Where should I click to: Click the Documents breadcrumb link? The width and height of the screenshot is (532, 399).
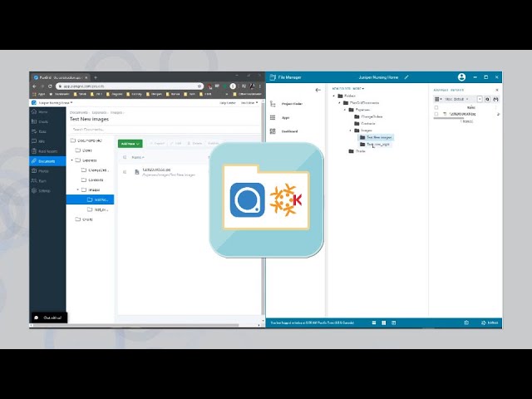pos(79,112)
